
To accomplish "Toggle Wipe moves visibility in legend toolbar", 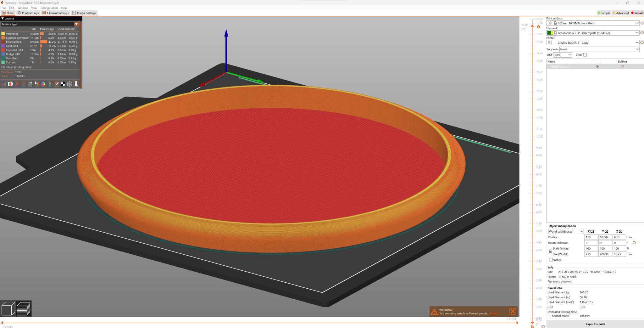I will point(11,84).
